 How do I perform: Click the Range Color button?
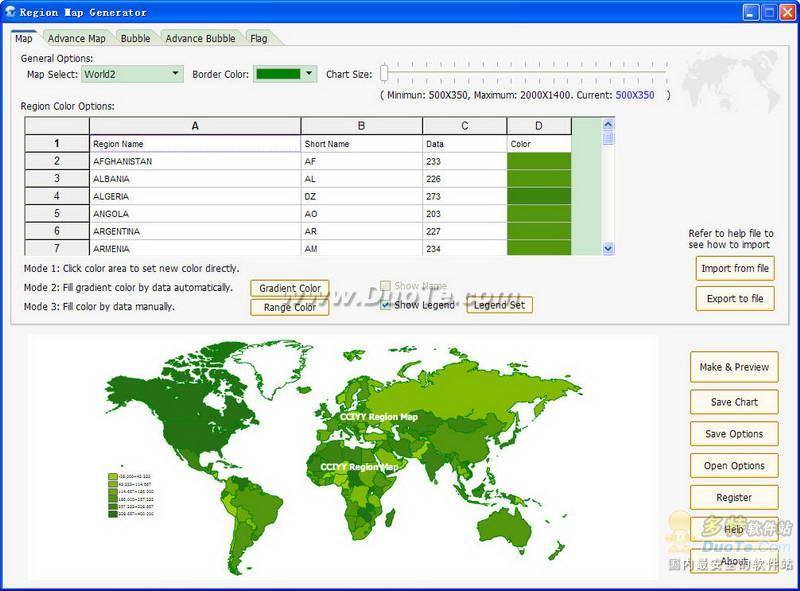pos(289,307)
